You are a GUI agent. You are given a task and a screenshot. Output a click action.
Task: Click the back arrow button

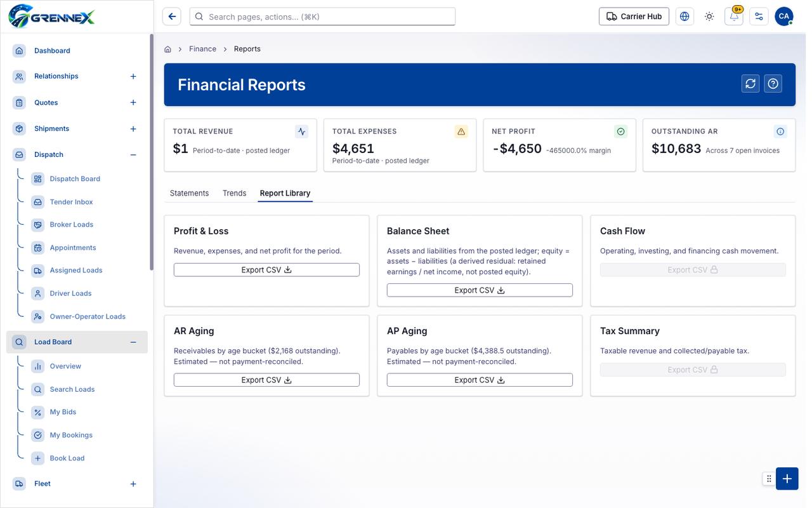point(172,17)
